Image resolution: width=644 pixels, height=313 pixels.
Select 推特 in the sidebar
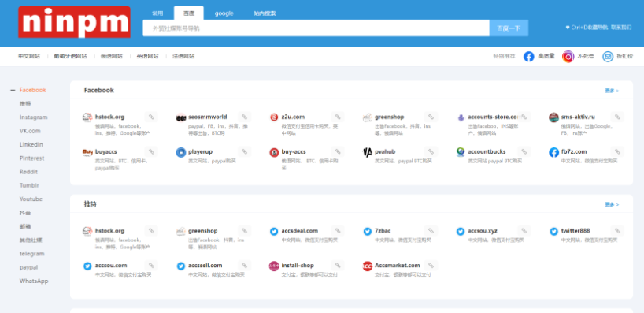25,103
